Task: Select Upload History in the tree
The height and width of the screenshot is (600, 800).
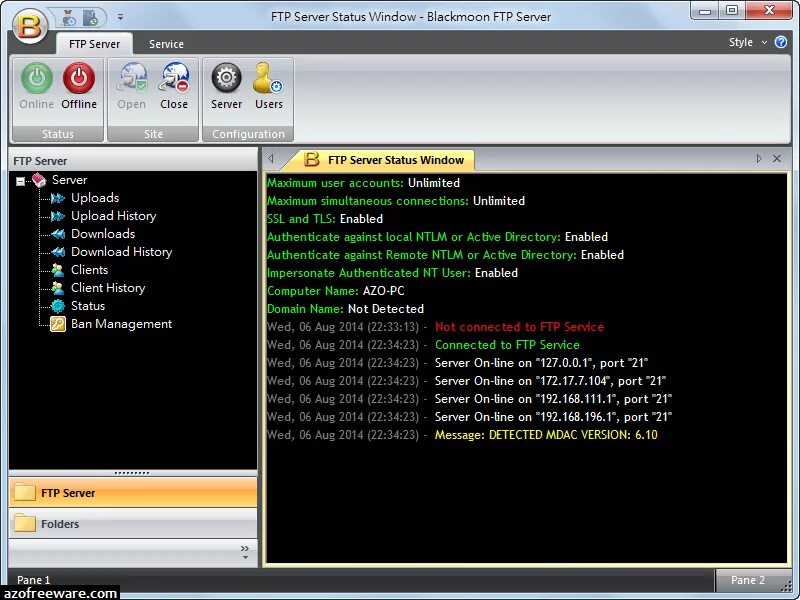Action: 114,216
